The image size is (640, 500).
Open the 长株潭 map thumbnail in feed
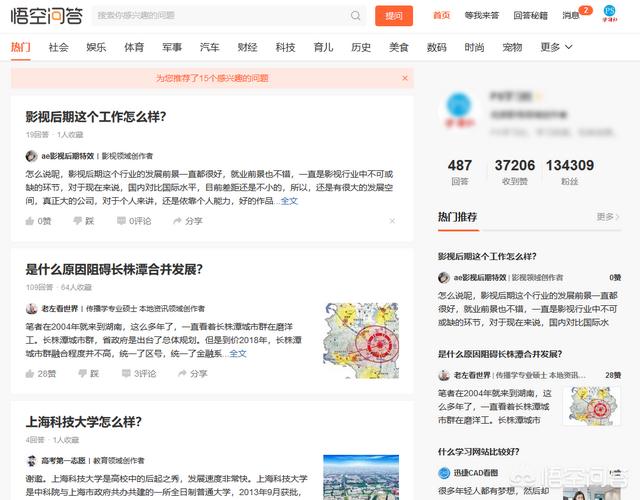click(x=361, y=340)
